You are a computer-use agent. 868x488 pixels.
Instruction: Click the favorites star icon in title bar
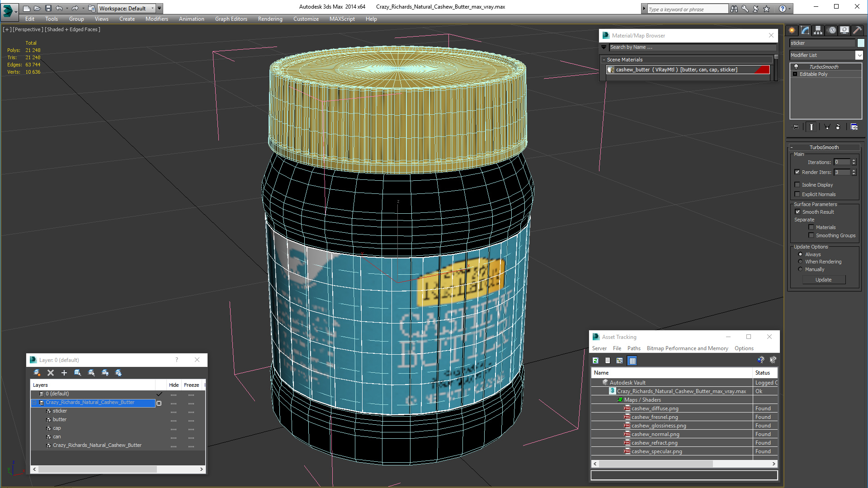767,9
